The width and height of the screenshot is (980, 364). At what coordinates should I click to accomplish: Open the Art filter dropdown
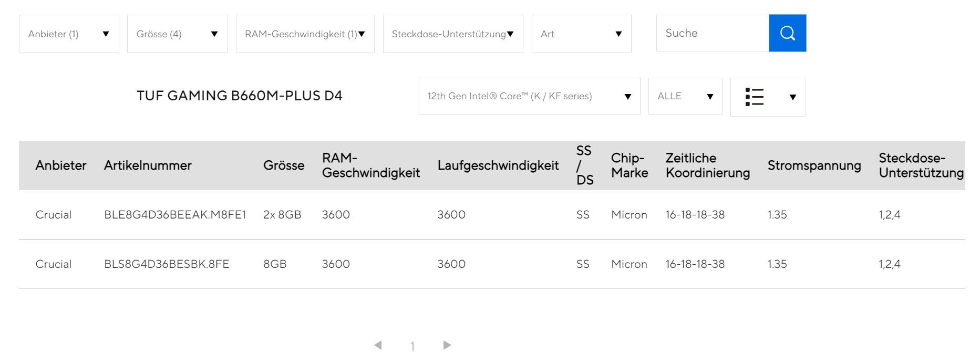point(581,34)
